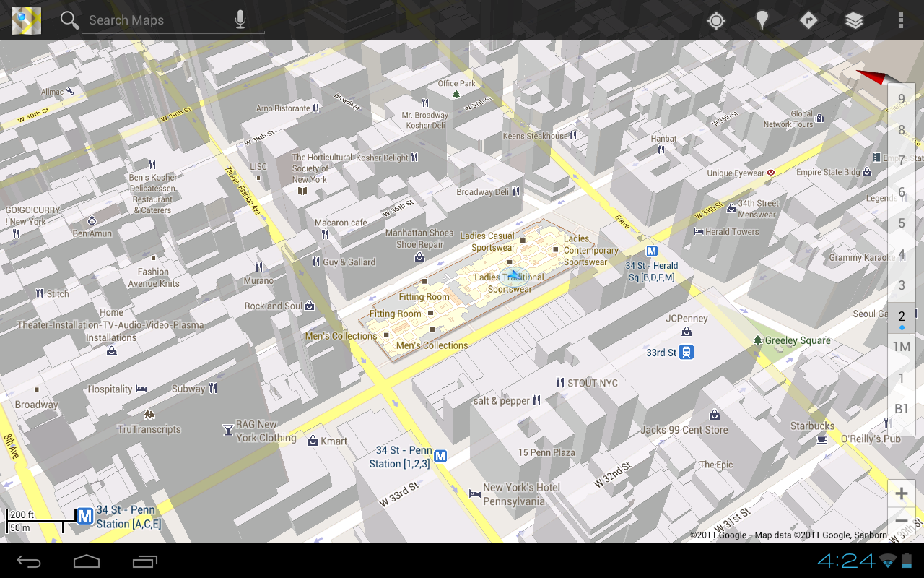Open the overflow menu

click(x=900, y=20)
